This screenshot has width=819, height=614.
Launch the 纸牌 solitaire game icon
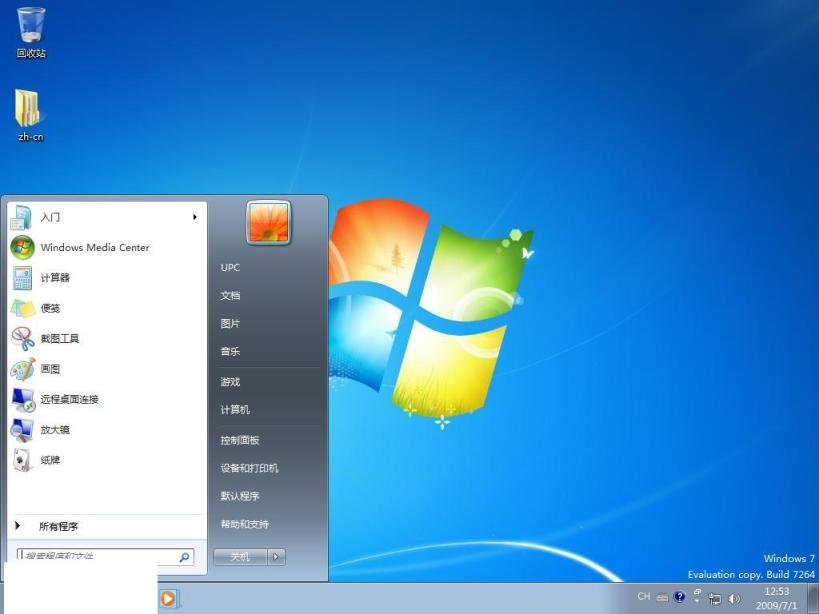[22, 460]
